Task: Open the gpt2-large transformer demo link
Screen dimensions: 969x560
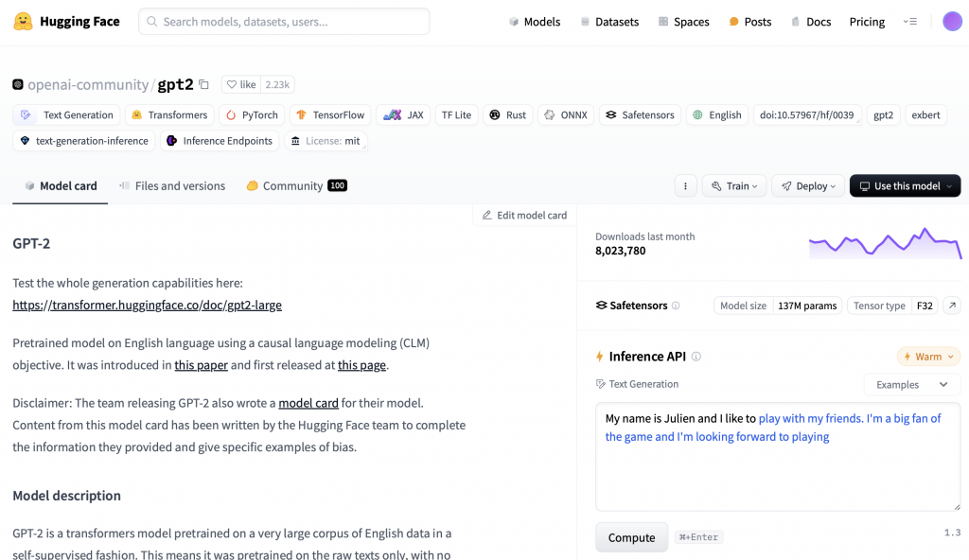Action: pos(147,305)
